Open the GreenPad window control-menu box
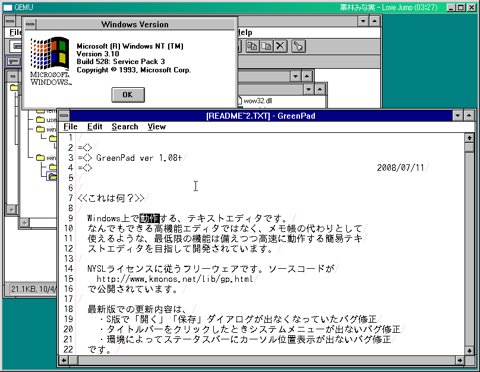This screenshot has height=372, width=480. [64, 116]
